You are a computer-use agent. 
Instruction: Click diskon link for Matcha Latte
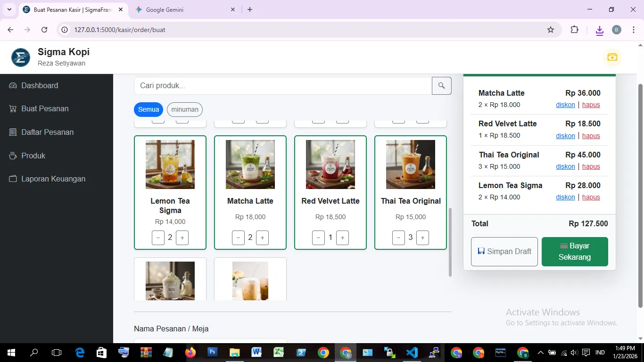[565, 105]
